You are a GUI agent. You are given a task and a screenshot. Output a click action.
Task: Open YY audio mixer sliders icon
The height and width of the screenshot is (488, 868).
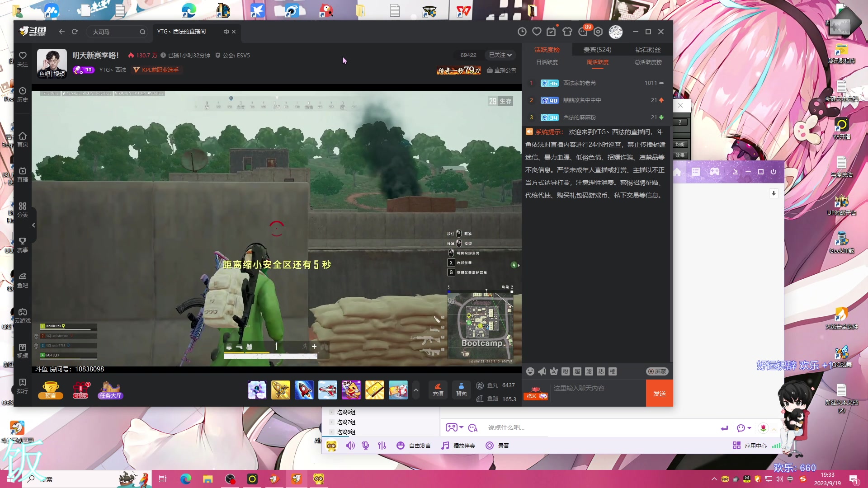pyautogui.click(x=382, y=446)
